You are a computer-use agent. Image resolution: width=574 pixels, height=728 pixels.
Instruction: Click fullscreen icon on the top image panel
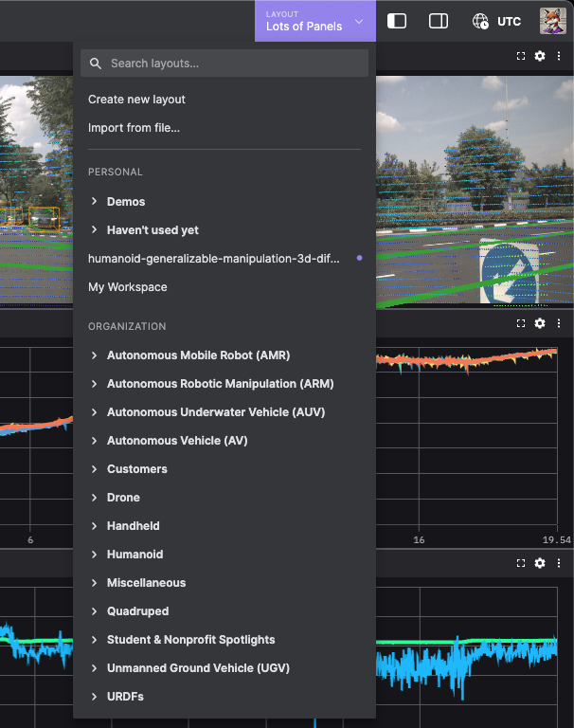521,56
